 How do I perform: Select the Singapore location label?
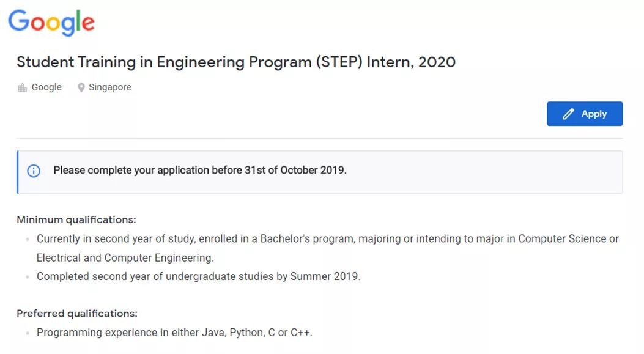point(109,87)
